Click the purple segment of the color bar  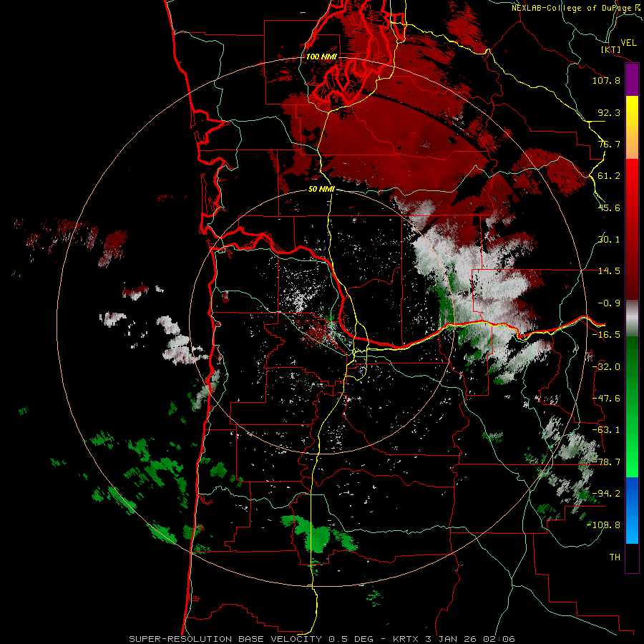pyautogui.click(x=632, y=79)
